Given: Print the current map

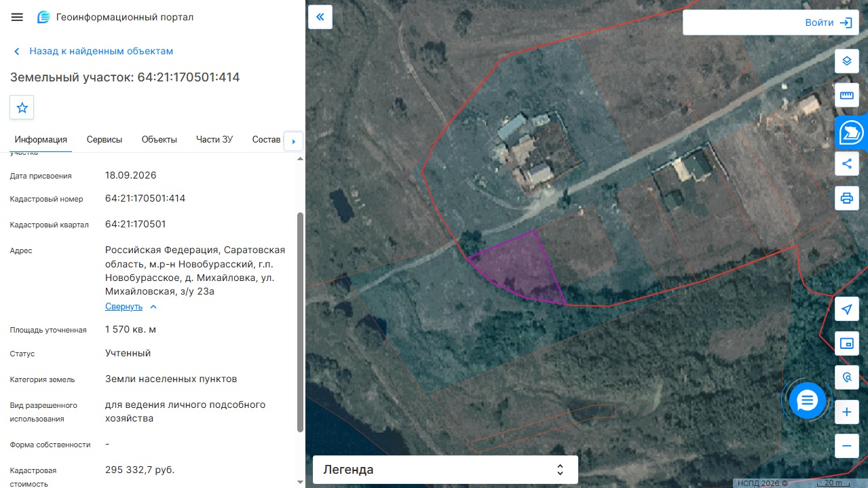Looking at the screenshot, I should [x=846, y=198].
